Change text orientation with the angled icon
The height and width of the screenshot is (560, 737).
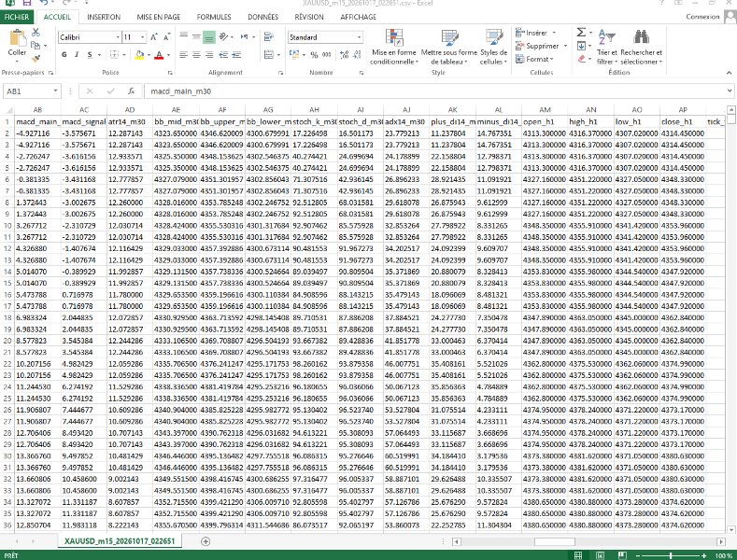224,36
